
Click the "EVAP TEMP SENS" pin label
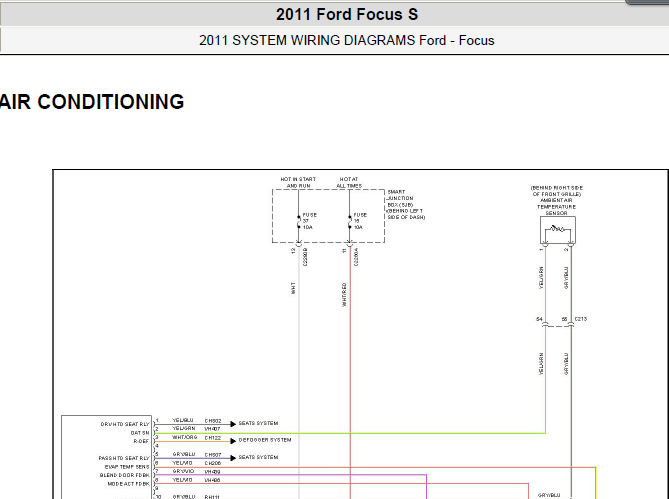coord(127,467)
